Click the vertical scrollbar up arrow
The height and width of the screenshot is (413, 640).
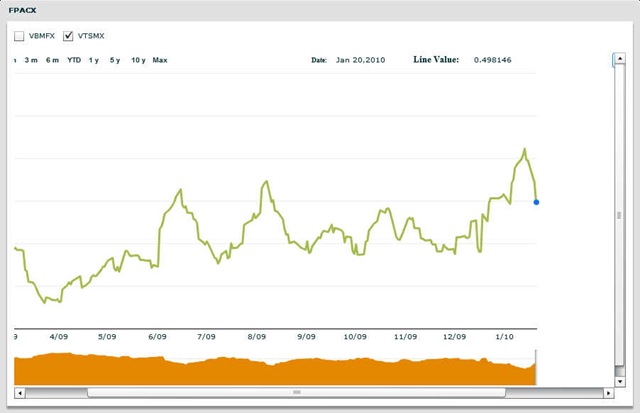click(620, 58)
